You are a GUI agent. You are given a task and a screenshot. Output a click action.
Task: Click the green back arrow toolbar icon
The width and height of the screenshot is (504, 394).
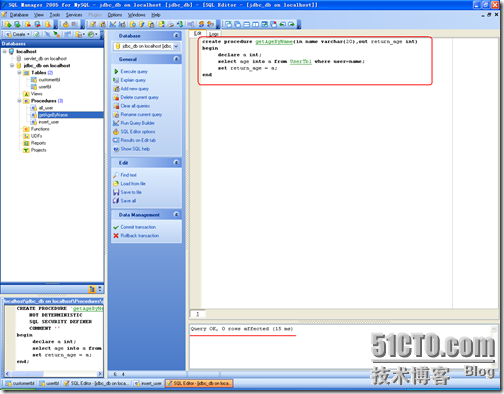pos(282,24)
